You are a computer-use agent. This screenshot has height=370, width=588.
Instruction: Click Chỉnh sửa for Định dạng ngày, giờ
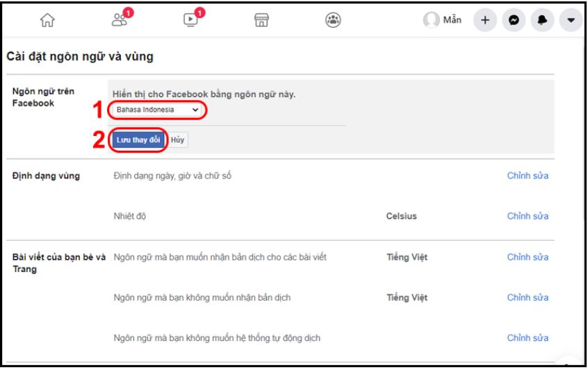pyautogui.click(x=528, y=176)
